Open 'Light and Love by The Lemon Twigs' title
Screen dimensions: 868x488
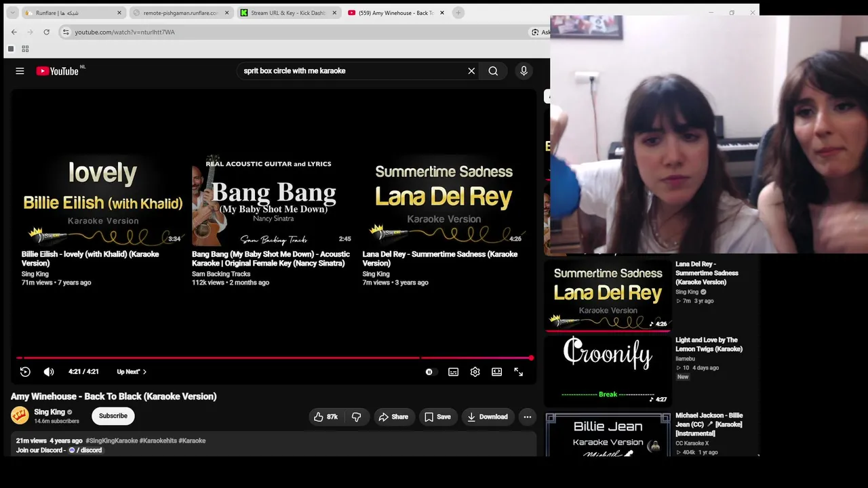[709, 344]
